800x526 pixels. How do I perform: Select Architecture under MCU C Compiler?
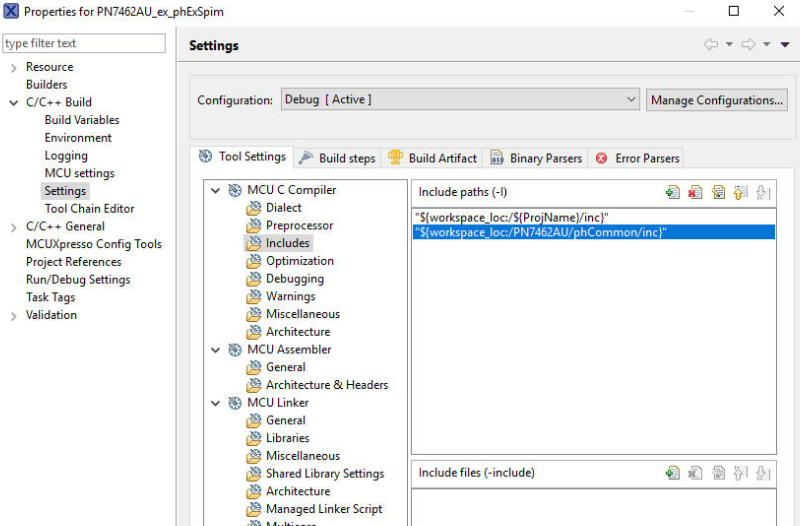(298, 332)
